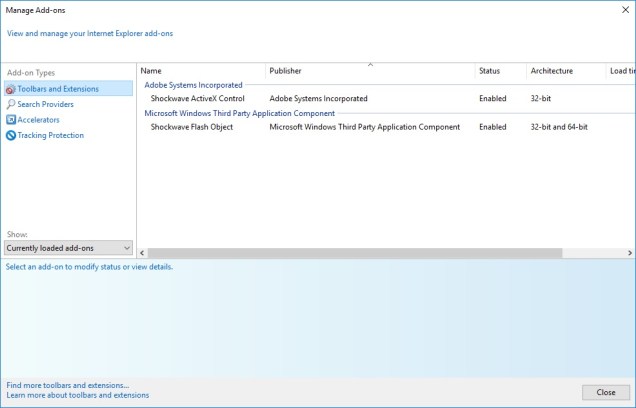The width and height of the screenshot is (636, 408).
Task: Click the Search Providers magnifier icon
Action: [x=10, y=104]
